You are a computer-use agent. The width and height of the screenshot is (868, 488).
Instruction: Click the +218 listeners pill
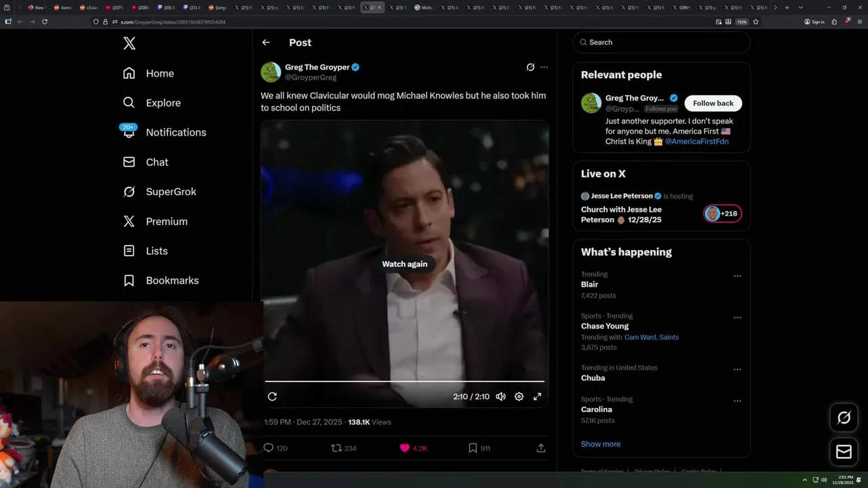coord(723,213)
